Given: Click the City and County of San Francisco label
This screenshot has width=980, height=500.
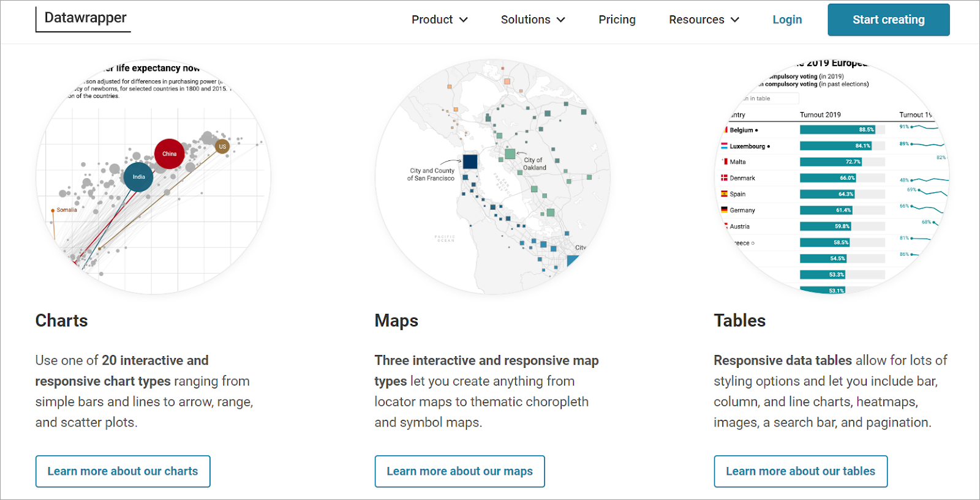Looking at the screenshot, I should pos(431,174).
